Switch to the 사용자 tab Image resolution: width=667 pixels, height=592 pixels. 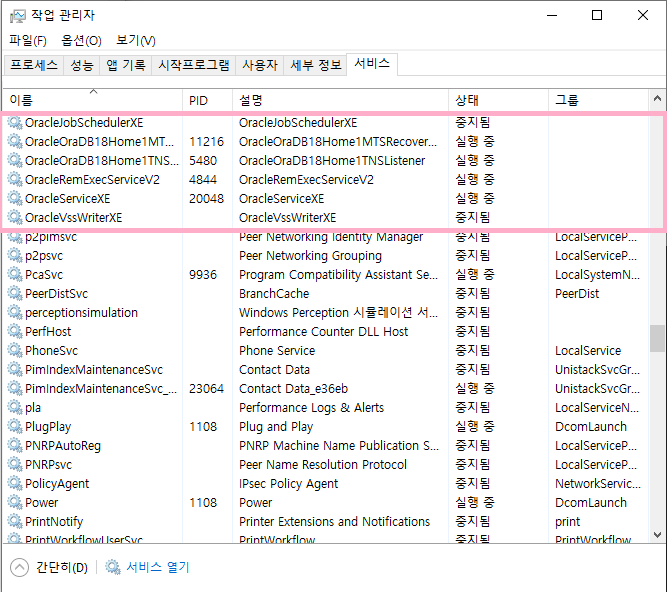tap(260, 65)
